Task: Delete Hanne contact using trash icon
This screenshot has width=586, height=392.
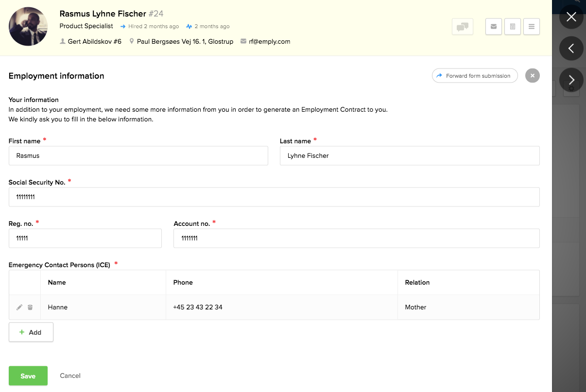Action: click(x=30, y=307)
